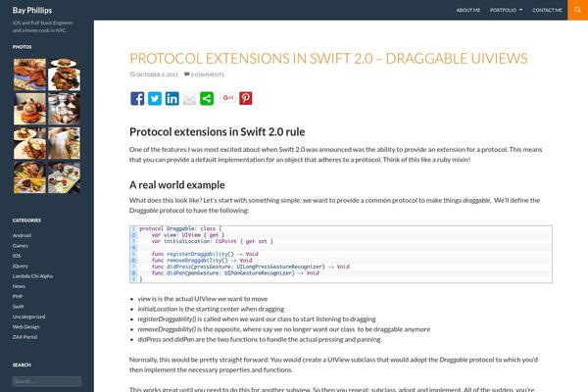The image size is (588, 392).
Task: Click the Google +1 button
Action: pos(227,98)
